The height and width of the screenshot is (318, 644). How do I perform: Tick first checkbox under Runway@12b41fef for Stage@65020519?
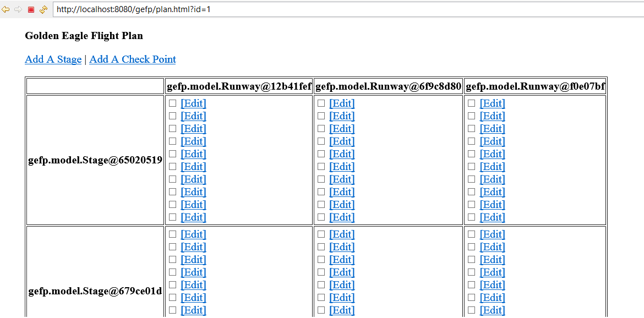point(173,103)
